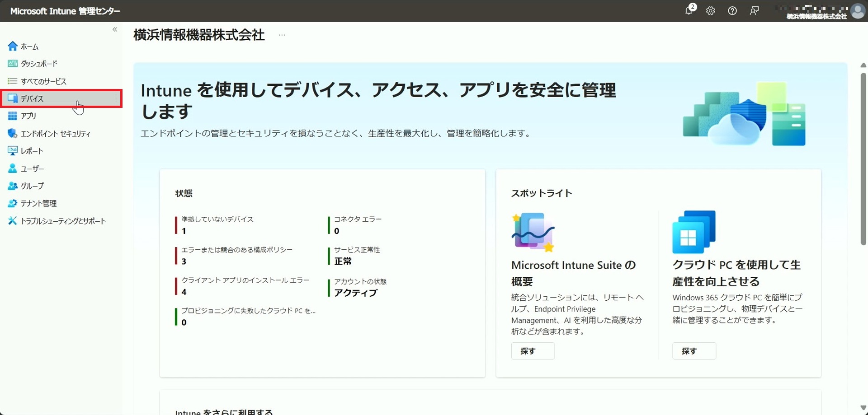Screen dimensions: 868x415
Task: Open the help question mark icon
Action: coord(732,11)
